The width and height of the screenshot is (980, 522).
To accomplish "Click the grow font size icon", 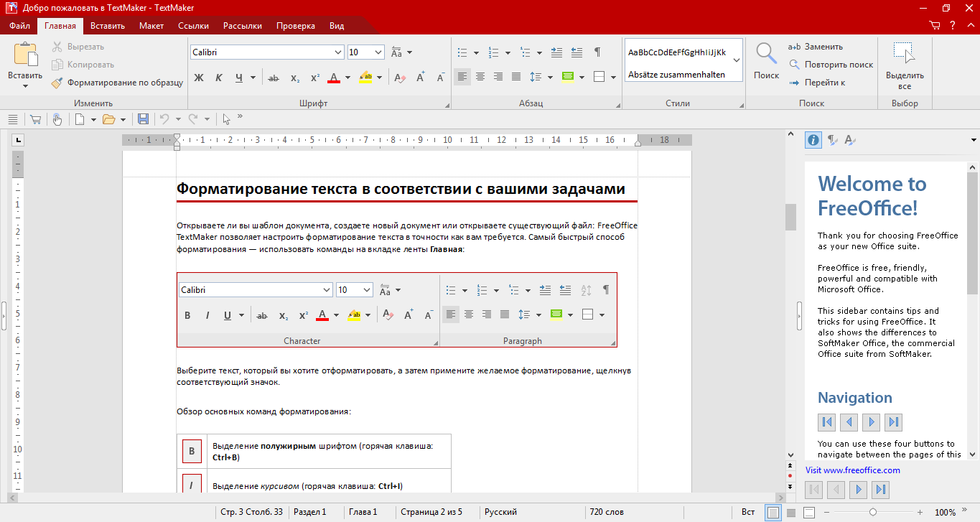I will pos(421,77).
